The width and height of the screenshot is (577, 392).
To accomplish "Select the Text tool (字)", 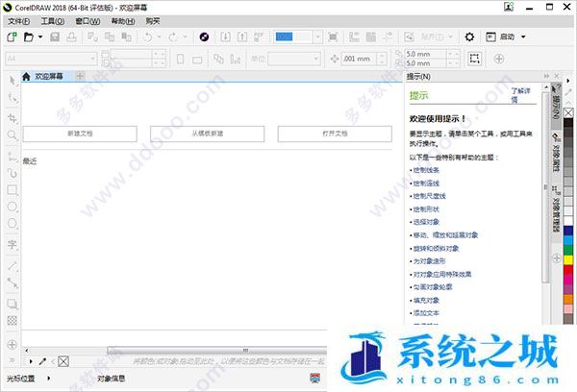I will point(13,245).
